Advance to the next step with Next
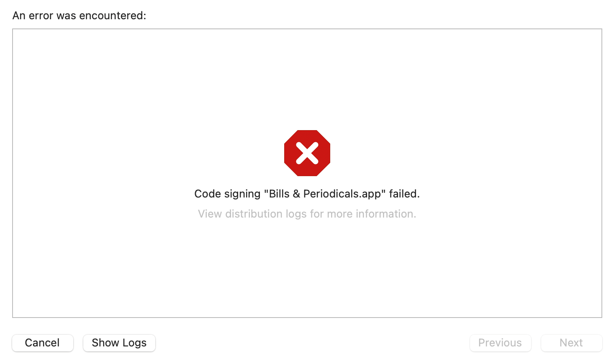This screenshot has height=364, width=614. [x=571, y=343]
